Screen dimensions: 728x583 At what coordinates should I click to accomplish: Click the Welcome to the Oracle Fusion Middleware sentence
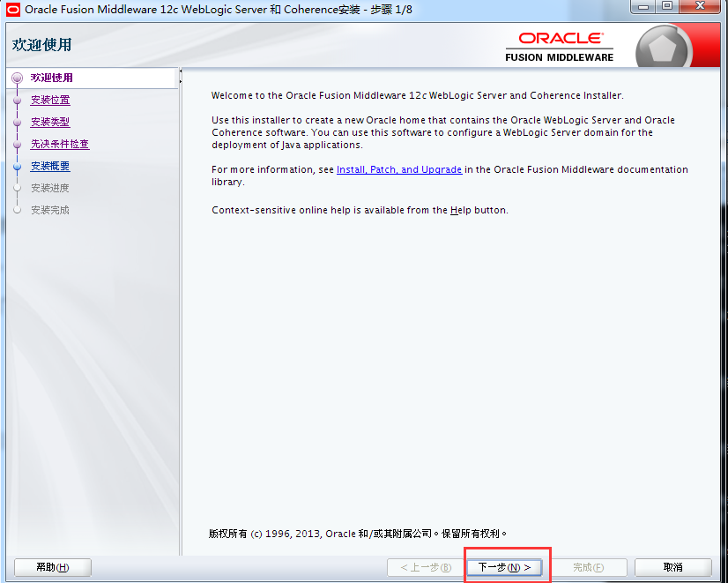point(418,95)
